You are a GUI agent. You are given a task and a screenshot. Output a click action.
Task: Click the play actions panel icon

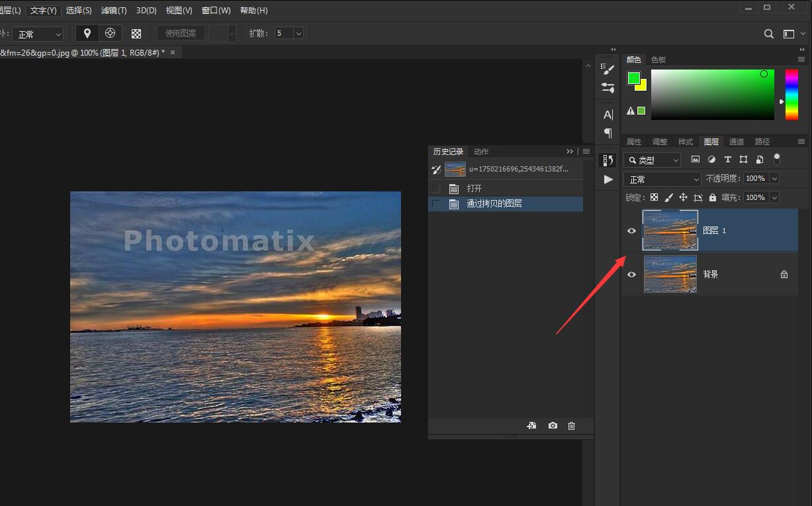click(x=608, y=179)
